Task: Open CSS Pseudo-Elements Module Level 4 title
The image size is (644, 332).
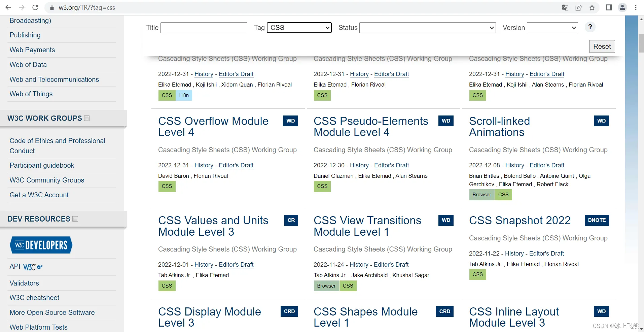Action: [x=371, y=127]
